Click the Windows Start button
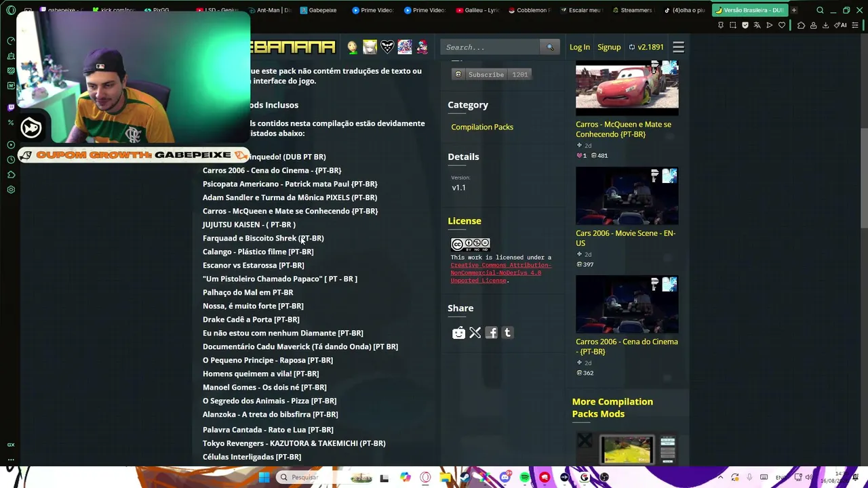 [264, 477]
